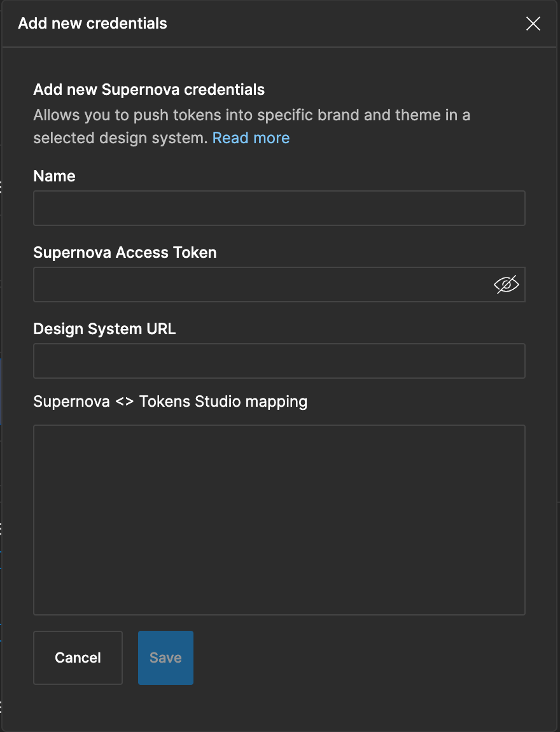Click inside the Tokens Studio mapping textarea
This screenshot has width=560, height=732.
pos(279,520)
